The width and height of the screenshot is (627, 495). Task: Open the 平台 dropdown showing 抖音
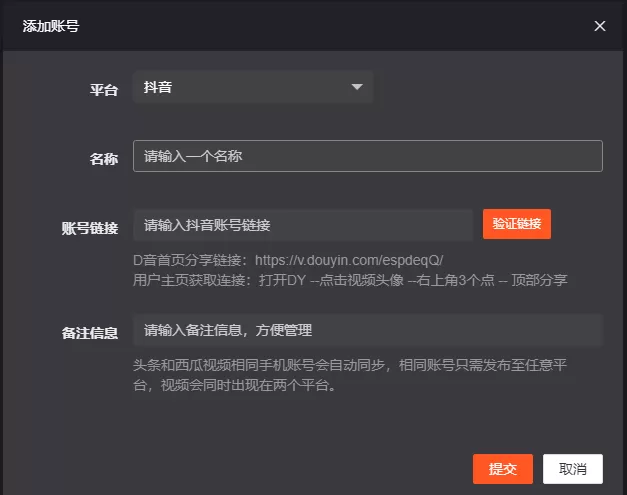(x=252, y=87)
